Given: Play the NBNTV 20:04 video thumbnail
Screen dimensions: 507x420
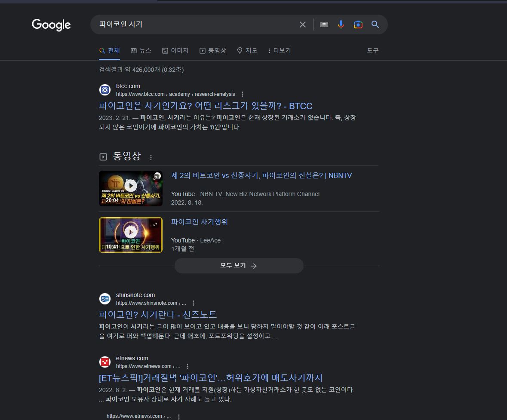Looking at the screenshot, I should click(131, 188).
